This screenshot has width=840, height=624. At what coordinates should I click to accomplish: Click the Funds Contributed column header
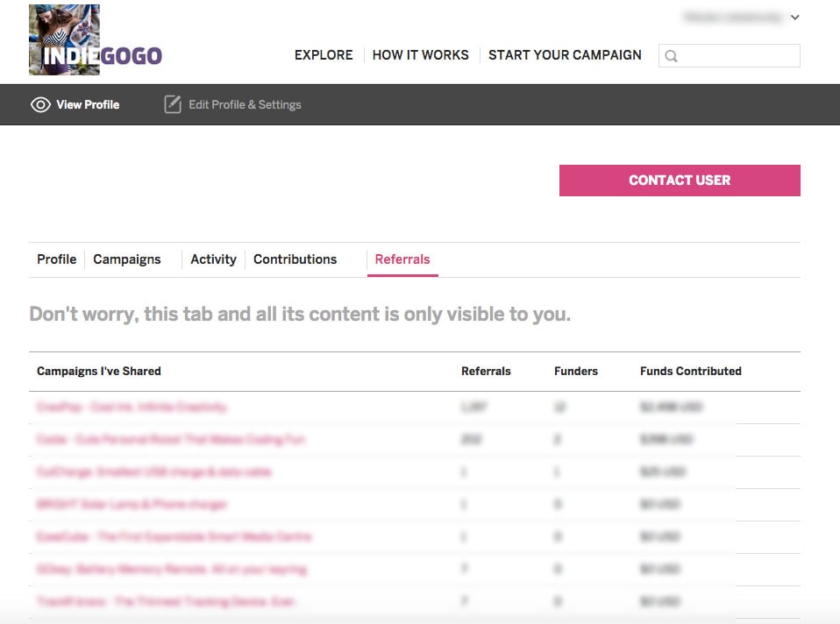[x=690, y=372]
